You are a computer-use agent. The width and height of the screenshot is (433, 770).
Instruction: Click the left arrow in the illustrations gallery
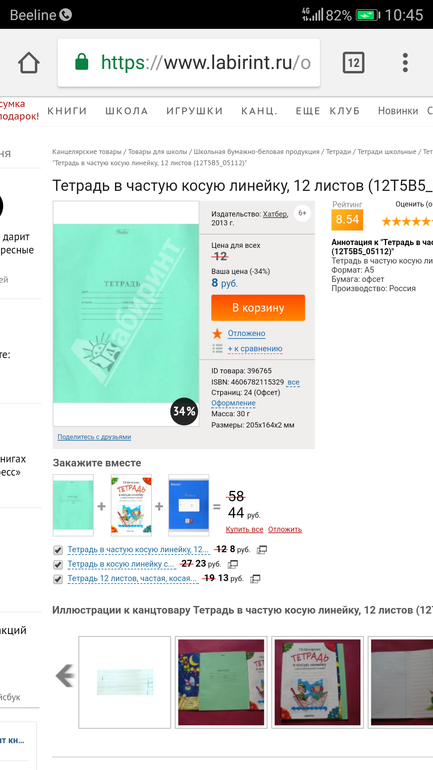point(65,676)
